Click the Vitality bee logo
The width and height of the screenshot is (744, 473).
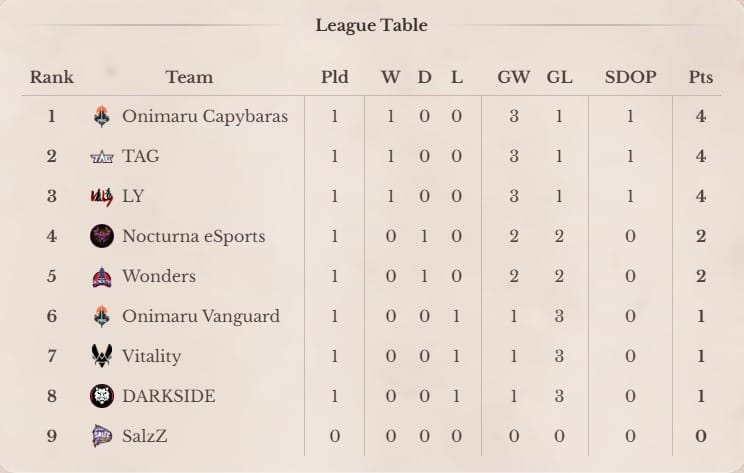click(102, 356)
